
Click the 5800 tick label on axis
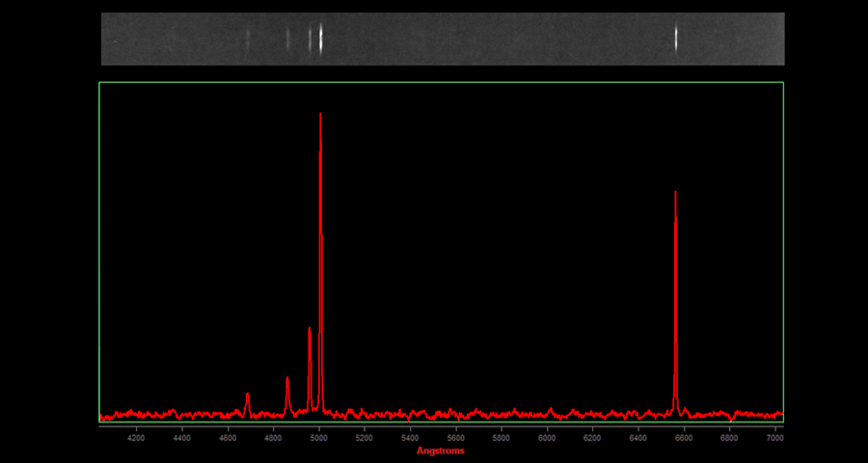[x=502, y=438]
